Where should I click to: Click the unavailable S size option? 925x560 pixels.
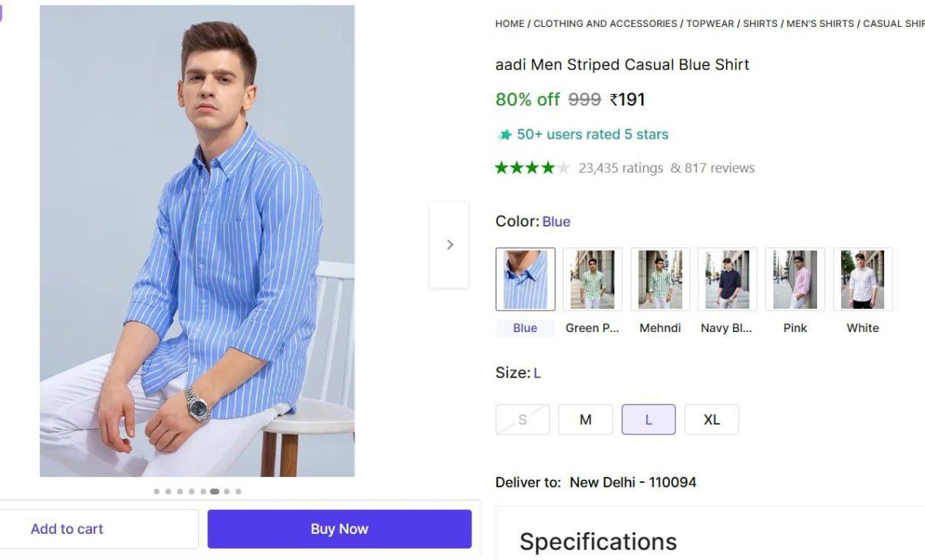(523, 420)
